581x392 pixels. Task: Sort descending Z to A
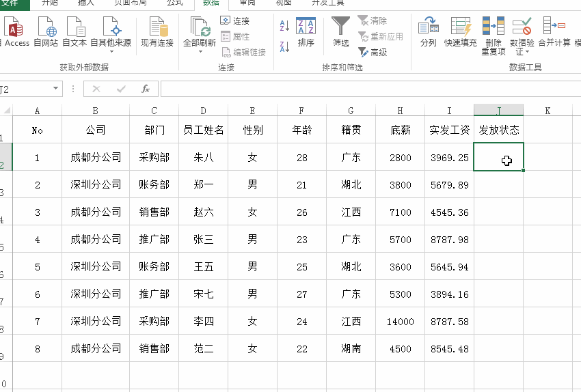pyautogui.click(x=284, y=46)
